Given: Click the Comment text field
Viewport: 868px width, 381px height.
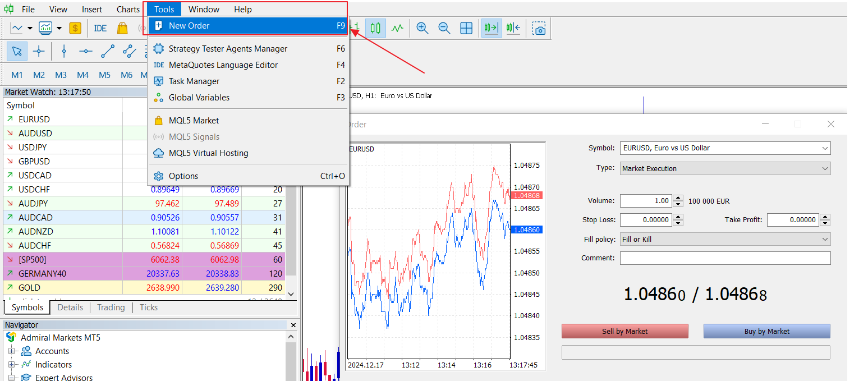Looking at the screenshot, I should coord(725,258).
